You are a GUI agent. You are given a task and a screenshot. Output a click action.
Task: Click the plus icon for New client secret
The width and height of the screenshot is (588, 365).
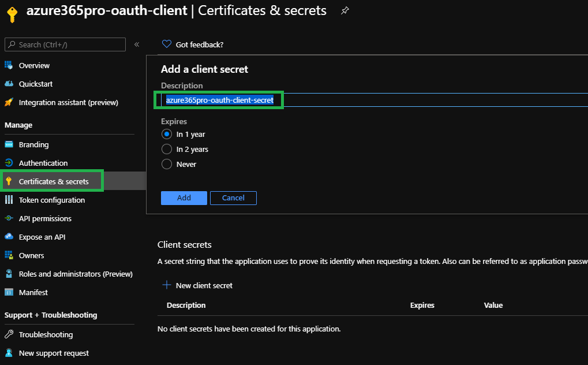[x=167, y=285]
